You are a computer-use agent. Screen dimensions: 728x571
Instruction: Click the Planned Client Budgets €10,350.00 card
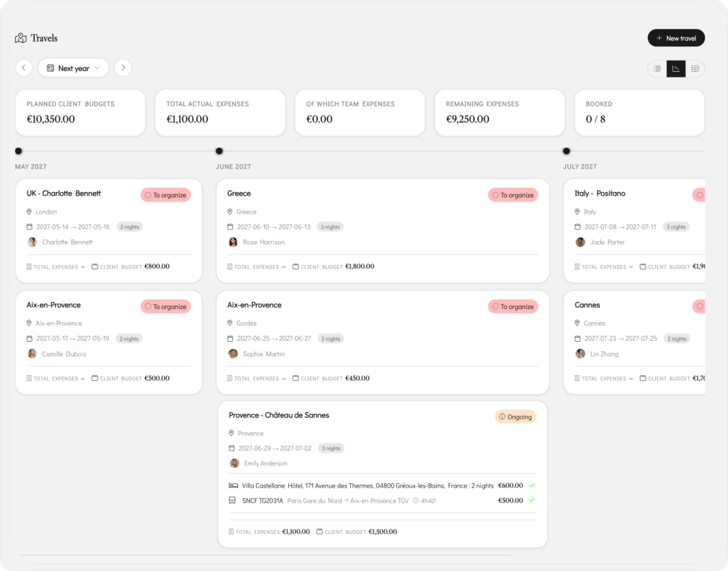click(x=80, y=113)
